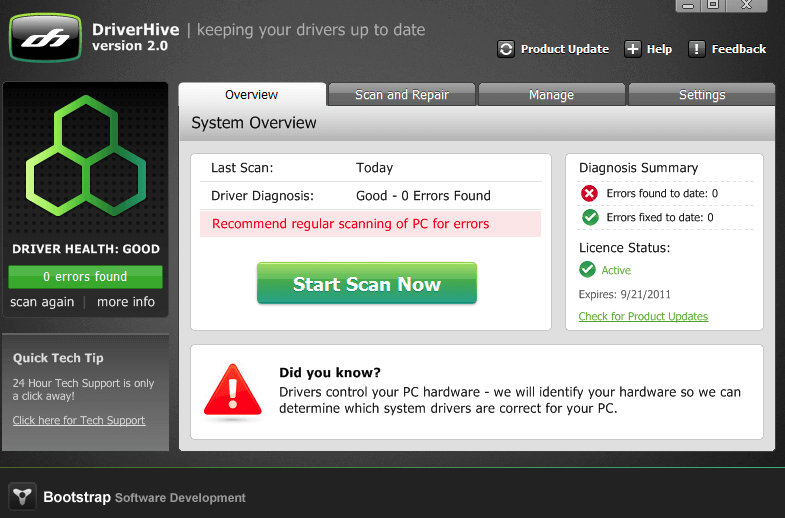Click here for Tech Support link
The width and height of the screenshot is (785, 518).
pyautogui.click(x=79, y=420)
